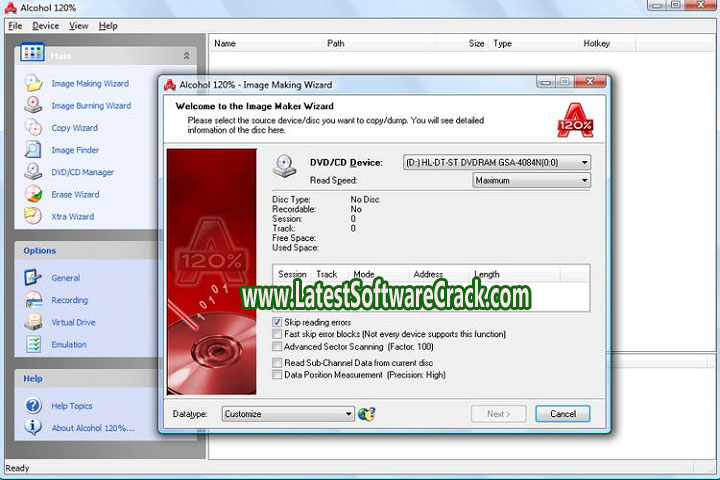Open the View menu

tap(79, 25)
